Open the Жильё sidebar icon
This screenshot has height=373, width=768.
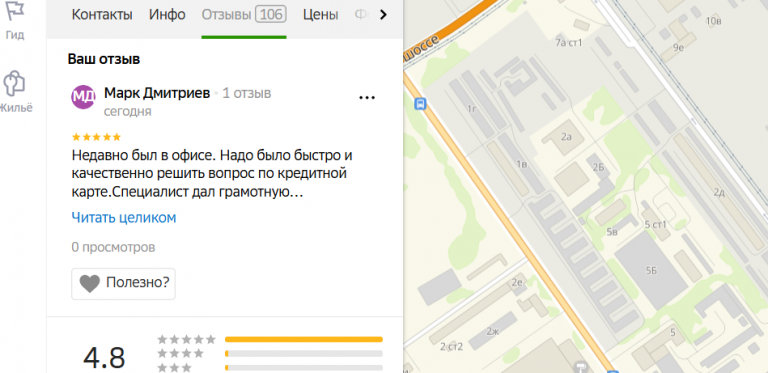14,84
